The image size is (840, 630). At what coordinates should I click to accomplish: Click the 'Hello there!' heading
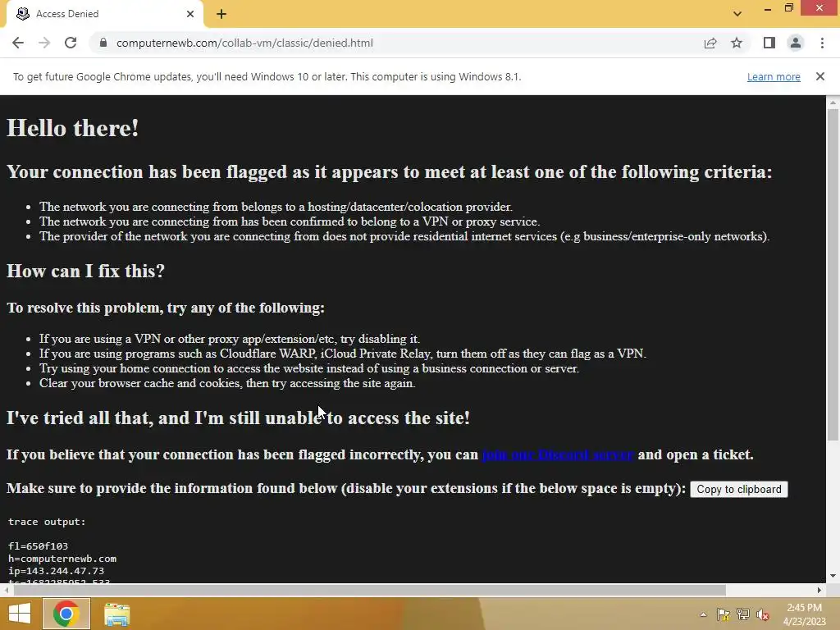73,128
